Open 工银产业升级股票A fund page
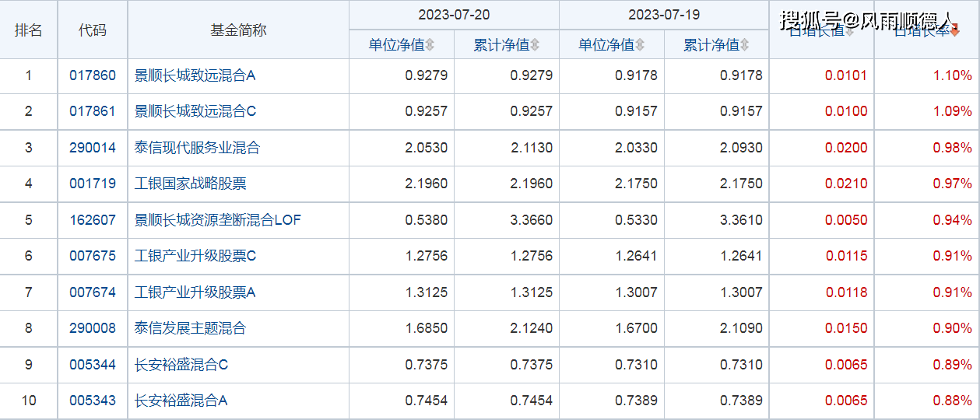Screen dimensions: 980x420 (195, 292)
